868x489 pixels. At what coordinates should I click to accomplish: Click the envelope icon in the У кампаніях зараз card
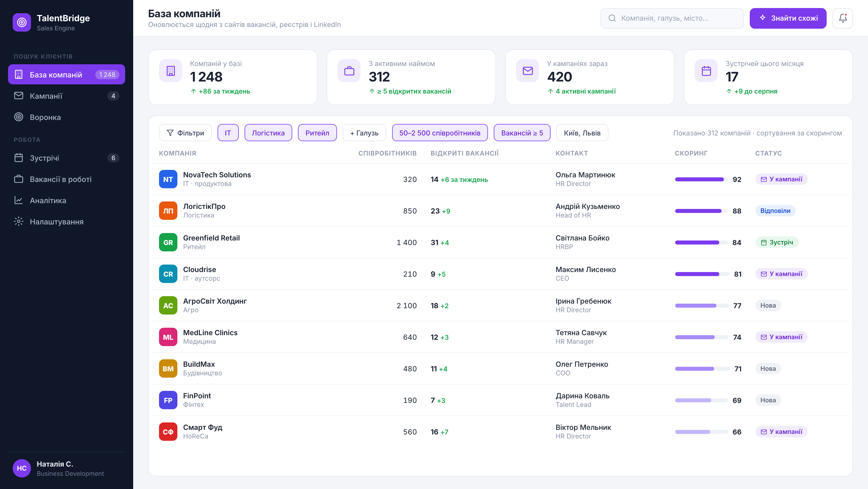(x=528, y=71)
